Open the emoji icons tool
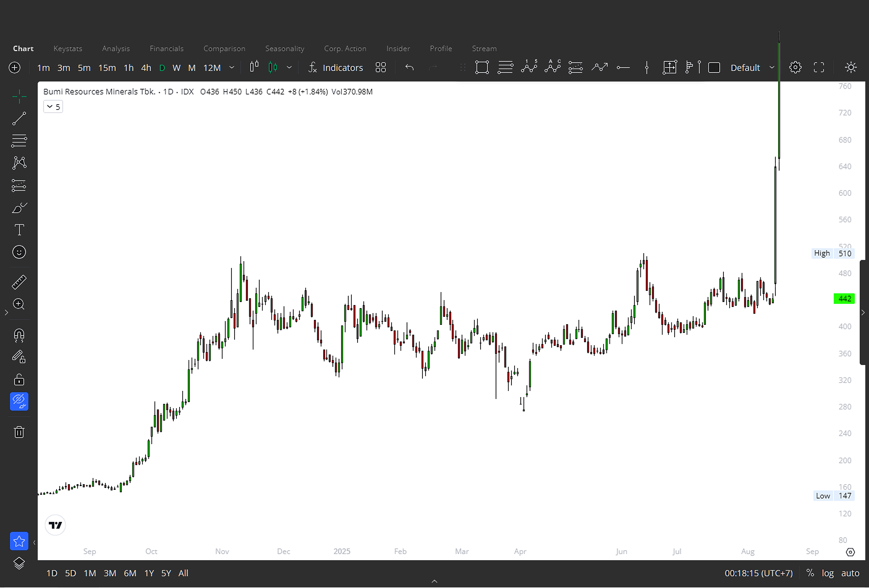The image size is (869, 588). pos(19,252)
